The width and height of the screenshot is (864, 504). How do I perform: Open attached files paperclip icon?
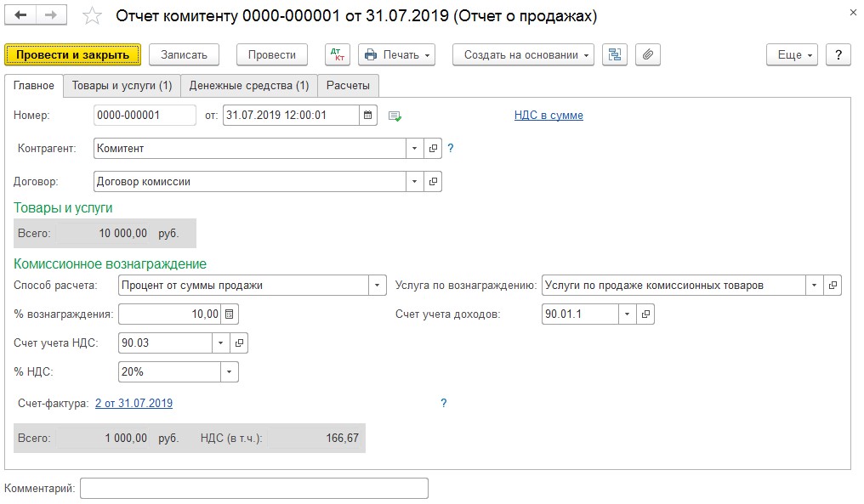point(647,54)
